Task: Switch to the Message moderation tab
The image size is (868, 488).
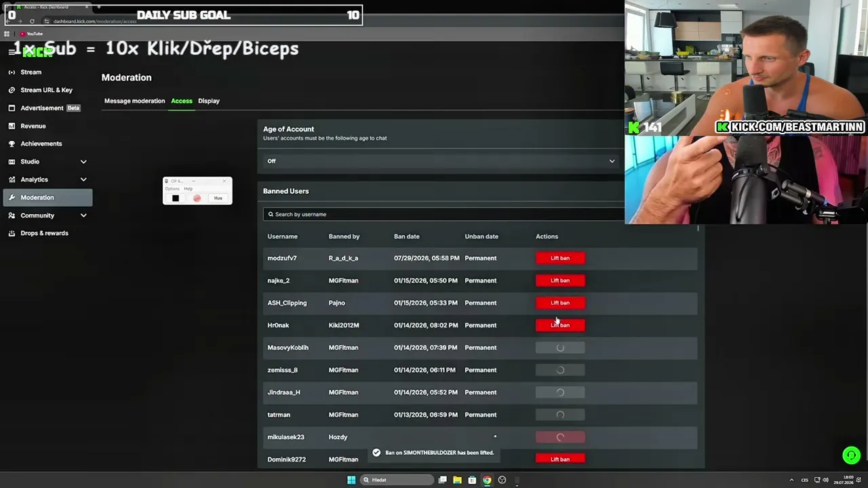Action: coord(134,101)
